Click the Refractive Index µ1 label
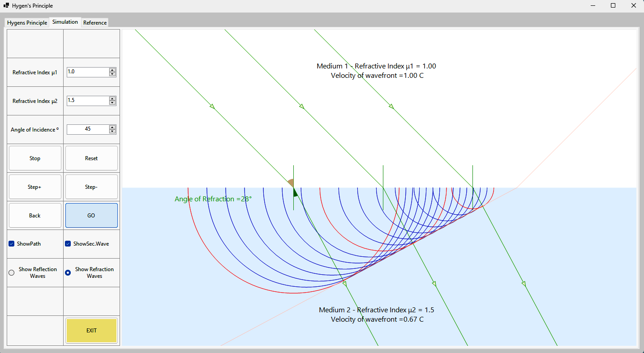The image size is (644, 353). click(35, 72)
